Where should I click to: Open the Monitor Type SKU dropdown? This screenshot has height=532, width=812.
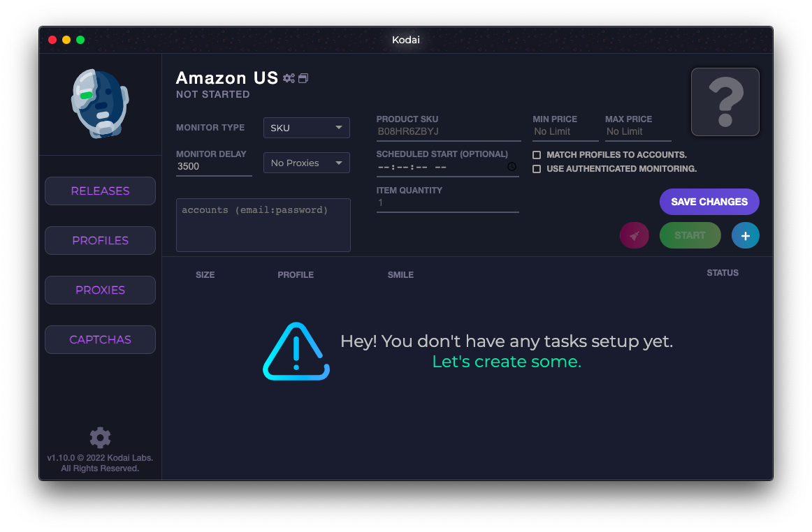[307, 128]
